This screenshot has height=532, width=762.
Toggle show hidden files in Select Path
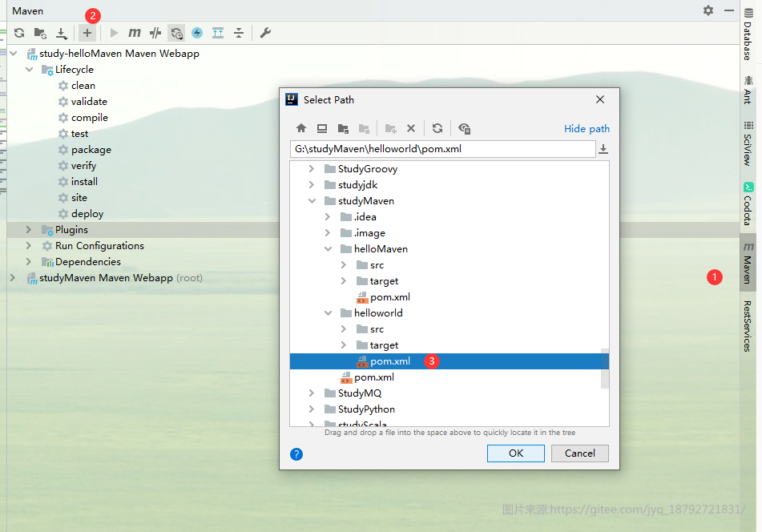(x=464, y=128)
